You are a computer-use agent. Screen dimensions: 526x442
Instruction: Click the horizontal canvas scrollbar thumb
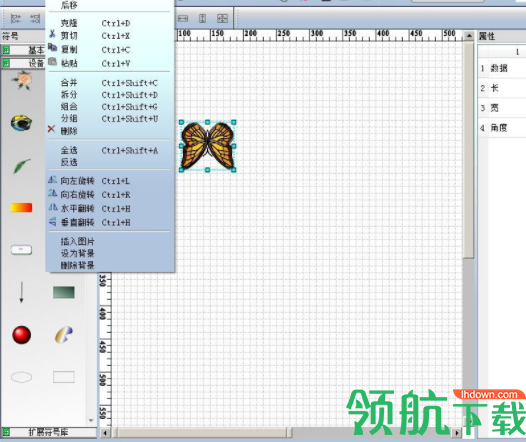[202, 433]
